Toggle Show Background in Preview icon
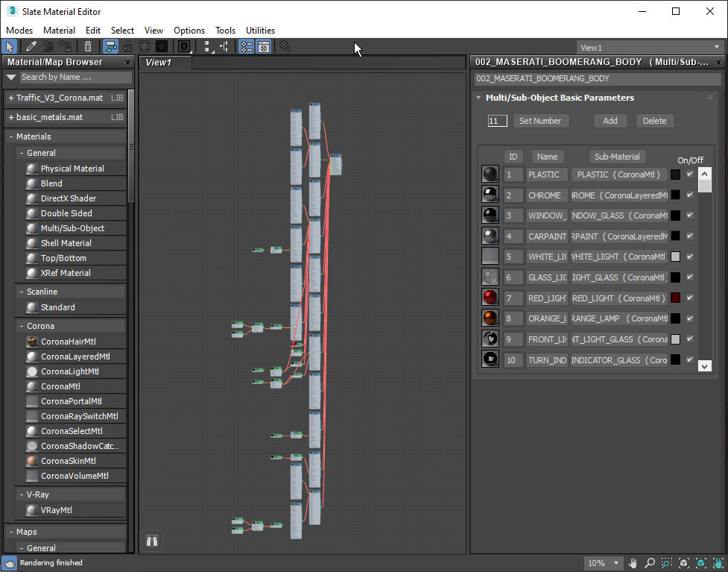 [x=162, y=46]
